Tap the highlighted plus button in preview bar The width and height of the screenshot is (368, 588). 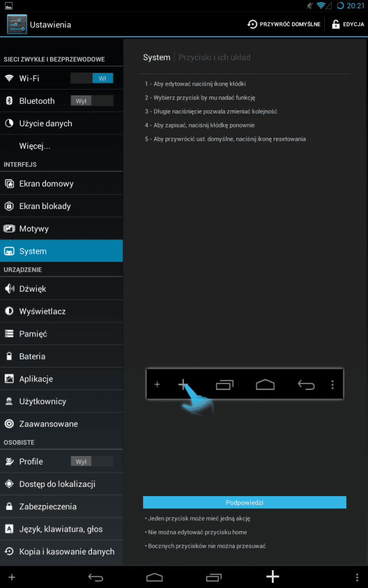(183, 384)
